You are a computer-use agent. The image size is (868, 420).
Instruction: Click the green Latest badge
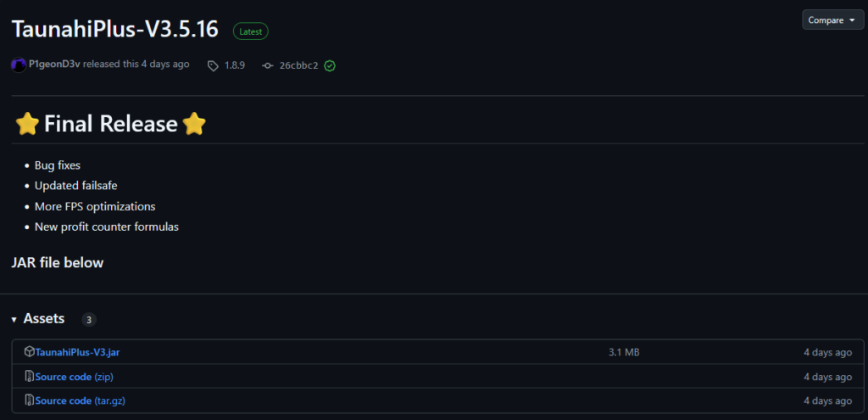coord(251,31)
